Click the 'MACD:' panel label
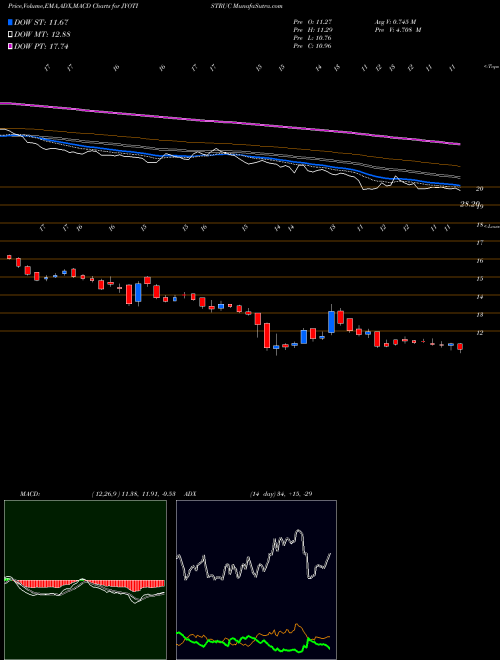This screenshot has height=660, width=500. click(x=30, y=494)
